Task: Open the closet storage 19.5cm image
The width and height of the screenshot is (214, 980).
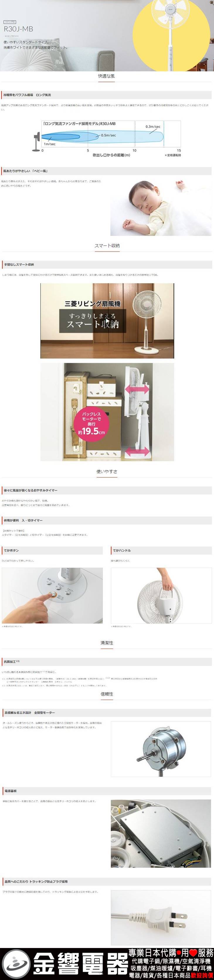Action: 107,412
